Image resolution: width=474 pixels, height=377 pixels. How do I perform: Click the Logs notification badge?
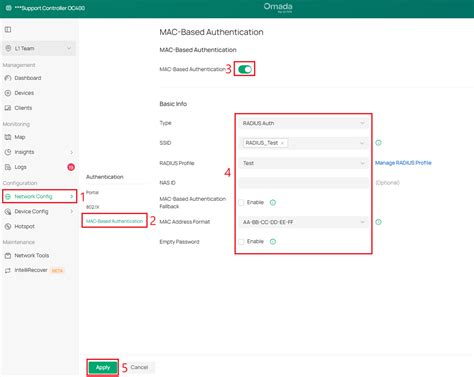[71, 167]
